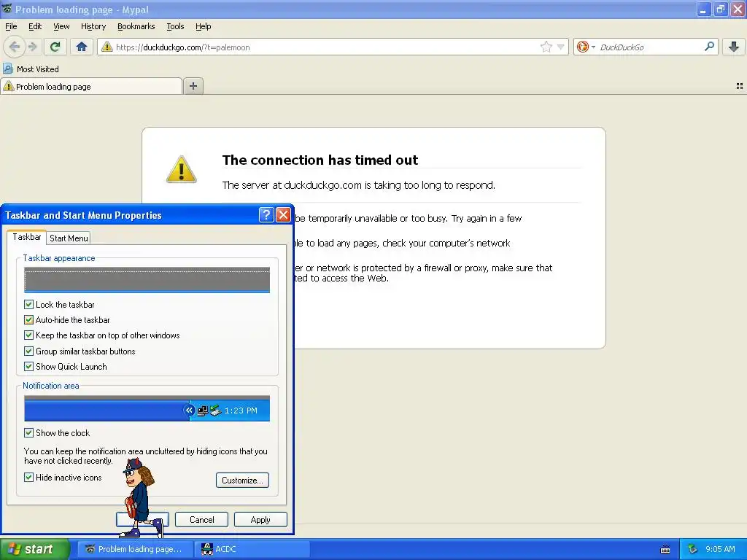
Task: Click the animated character holding a guitar
Action: click(142, 497)
